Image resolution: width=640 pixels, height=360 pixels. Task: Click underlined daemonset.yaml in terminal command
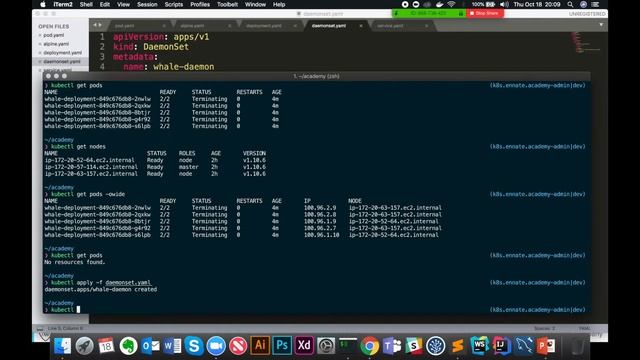tap(128, 282)
